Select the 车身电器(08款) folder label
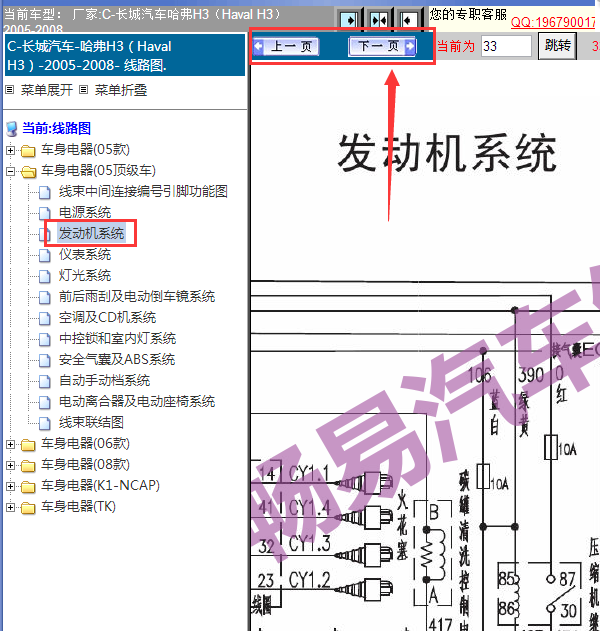This screenshot has width=600, height=631. point(85,465)
